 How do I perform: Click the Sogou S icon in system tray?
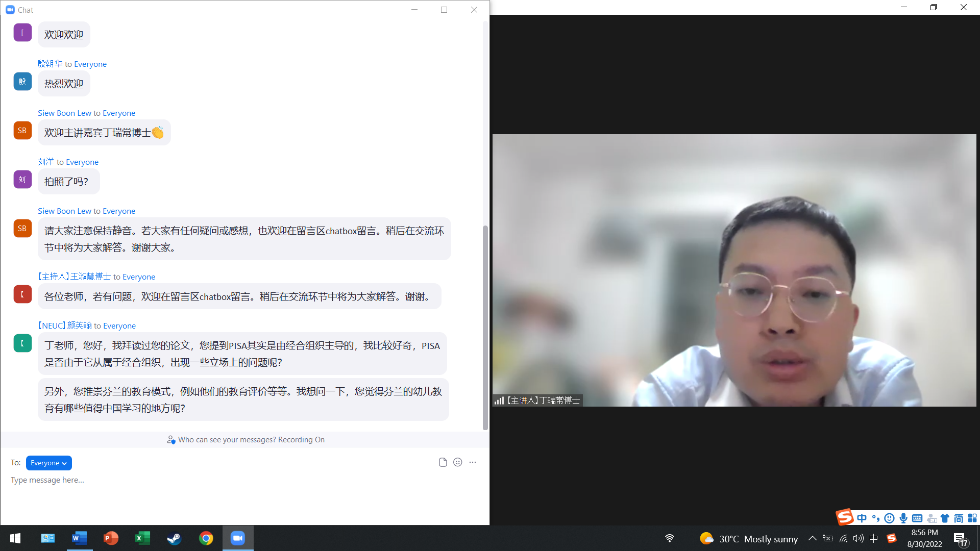[892, 538]
